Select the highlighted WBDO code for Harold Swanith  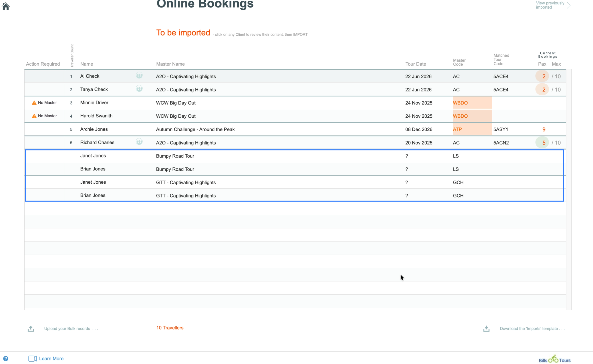click(460, 116)
